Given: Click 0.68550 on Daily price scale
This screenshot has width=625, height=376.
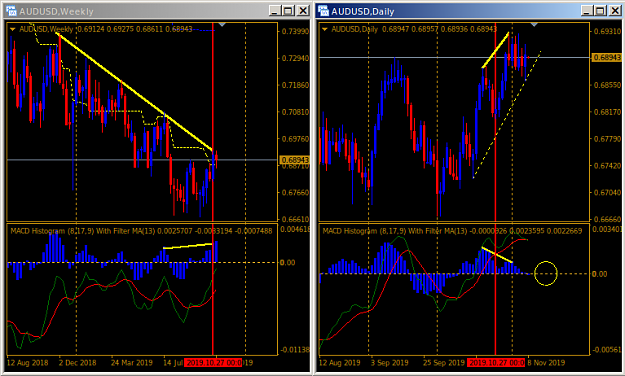Looking at the screenshot, I should [x=607, y=85].
